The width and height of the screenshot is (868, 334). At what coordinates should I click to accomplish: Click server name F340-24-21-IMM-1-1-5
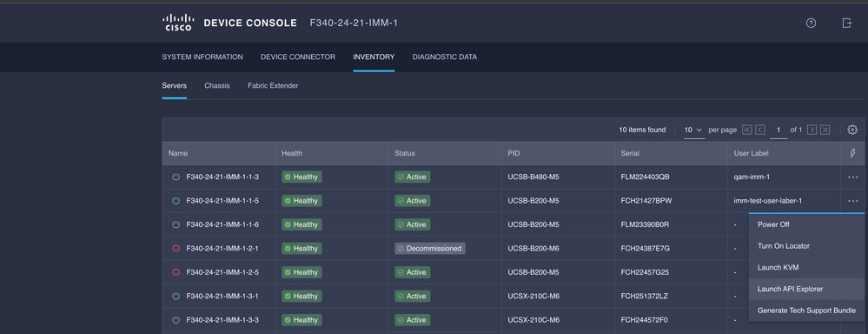[222, 201]
